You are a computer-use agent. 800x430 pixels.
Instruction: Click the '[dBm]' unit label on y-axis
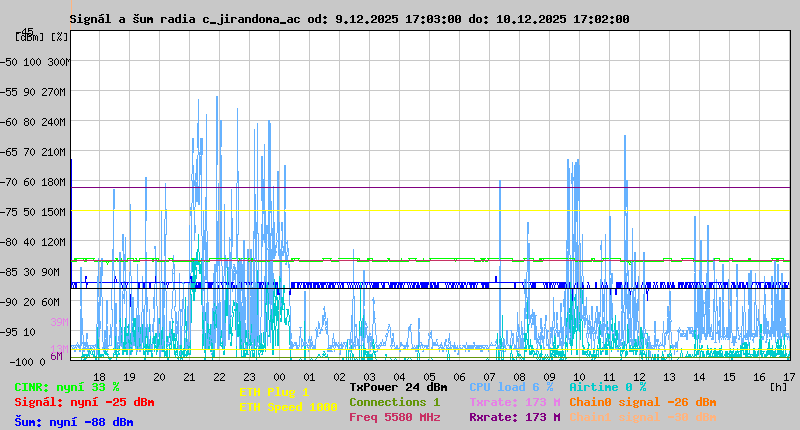pos(30,37)
